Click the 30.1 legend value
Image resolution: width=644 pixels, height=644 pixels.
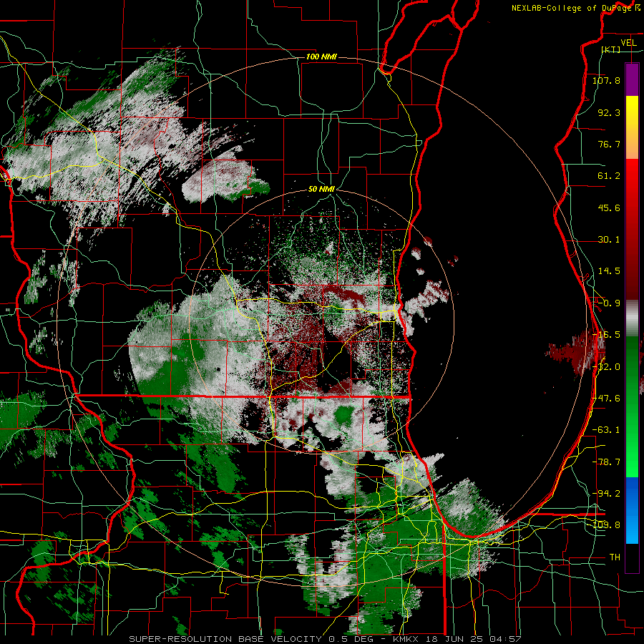click(609, 240)
